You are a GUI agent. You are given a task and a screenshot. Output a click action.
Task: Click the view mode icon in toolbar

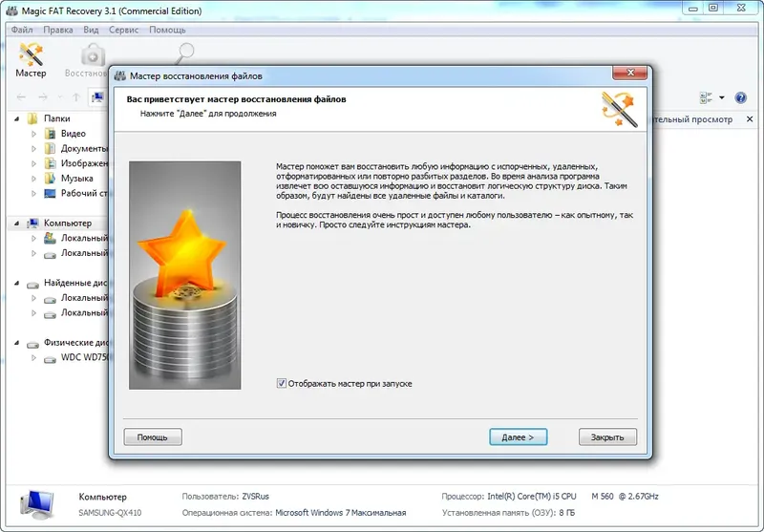pos(706,97)
